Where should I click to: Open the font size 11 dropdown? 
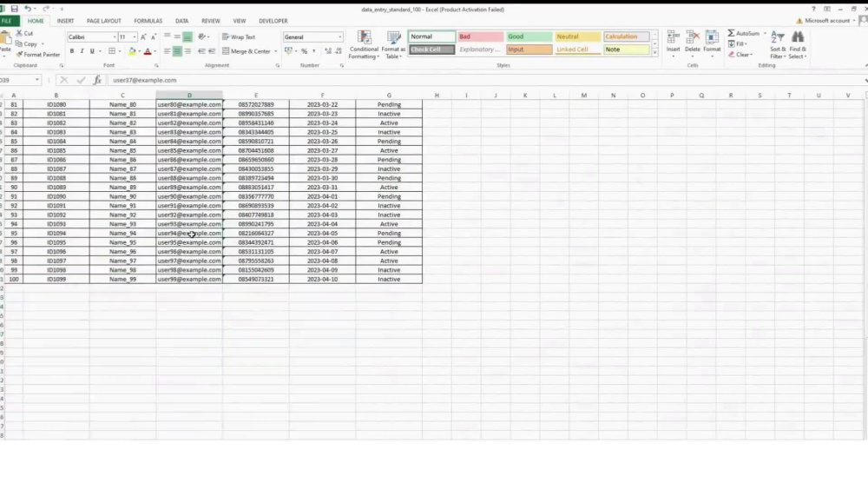[135, 37]
